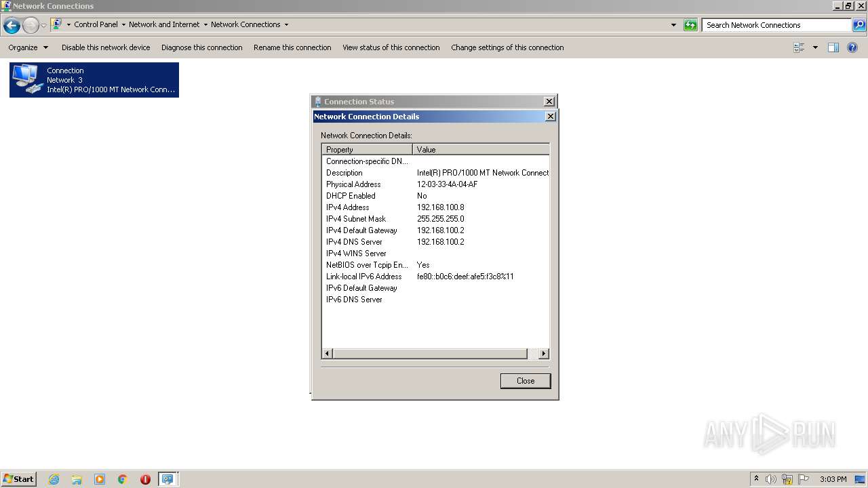Show hidden tray icons arrow

click(x=756, y=479)
